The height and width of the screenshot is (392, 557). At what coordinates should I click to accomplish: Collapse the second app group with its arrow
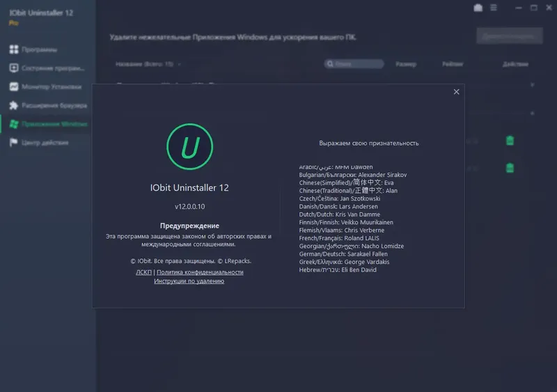[532, 113]
